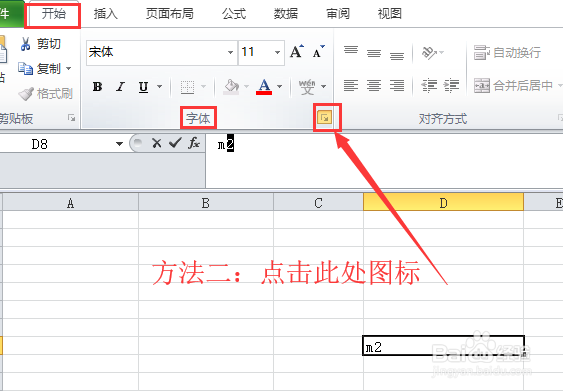Select column B header
The image size is (563, 391).
coord(205,203)
